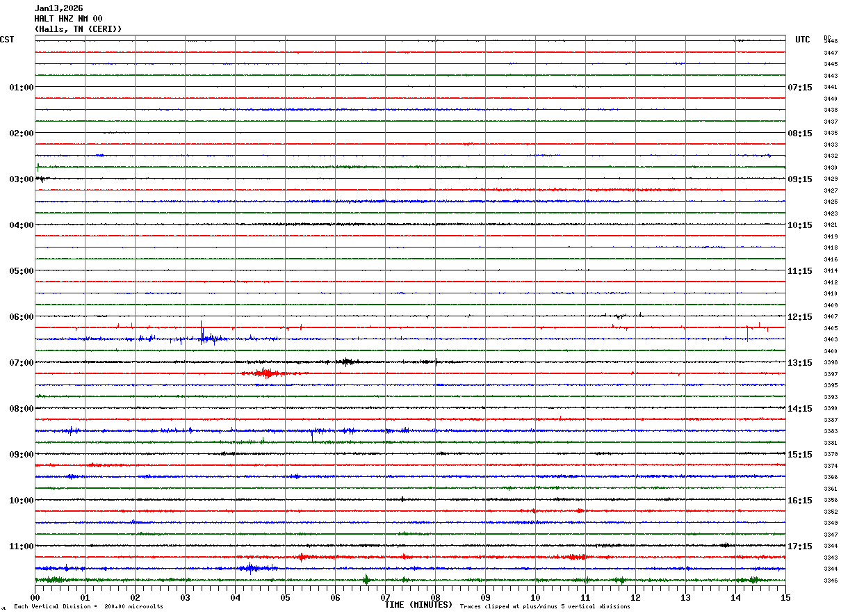Select minute '01' on the bottom axis
841x616 pixels.
click(x=85, y=597)
